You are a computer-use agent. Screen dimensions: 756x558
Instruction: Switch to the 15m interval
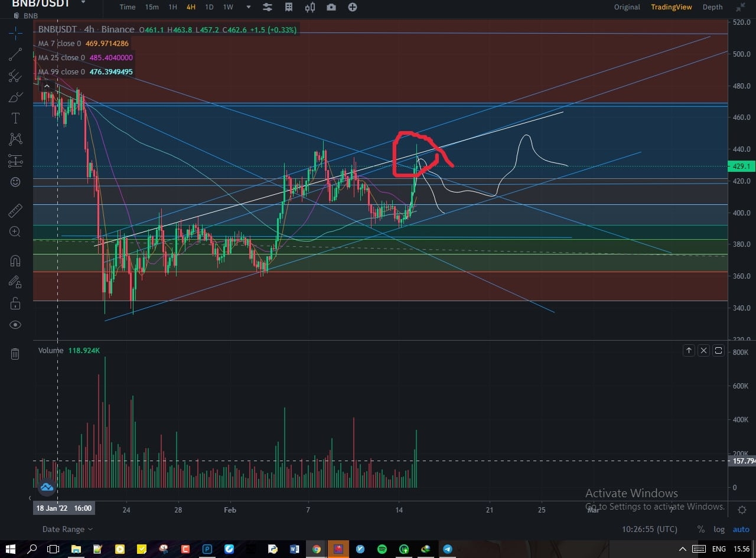[152, 7]
